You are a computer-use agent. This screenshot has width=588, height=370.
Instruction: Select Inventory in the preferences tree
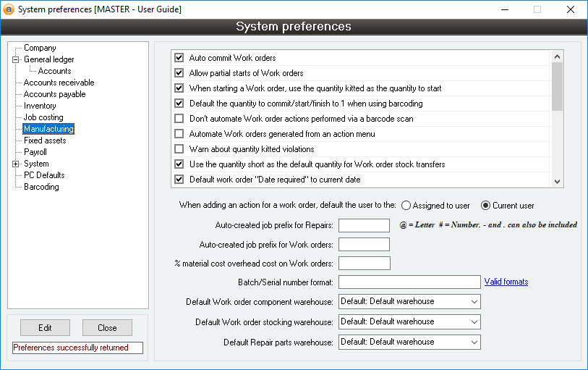click(x=40, y=106)
